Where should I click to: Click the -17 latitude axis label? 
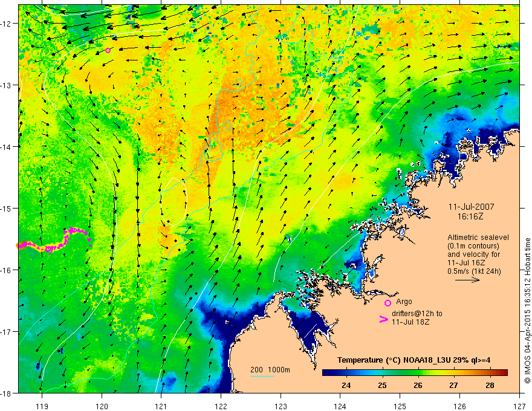[7, 332]
